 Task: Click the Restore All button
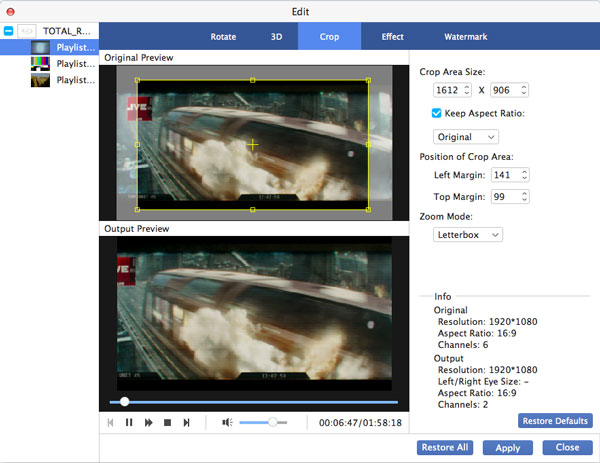click(445, 448)
